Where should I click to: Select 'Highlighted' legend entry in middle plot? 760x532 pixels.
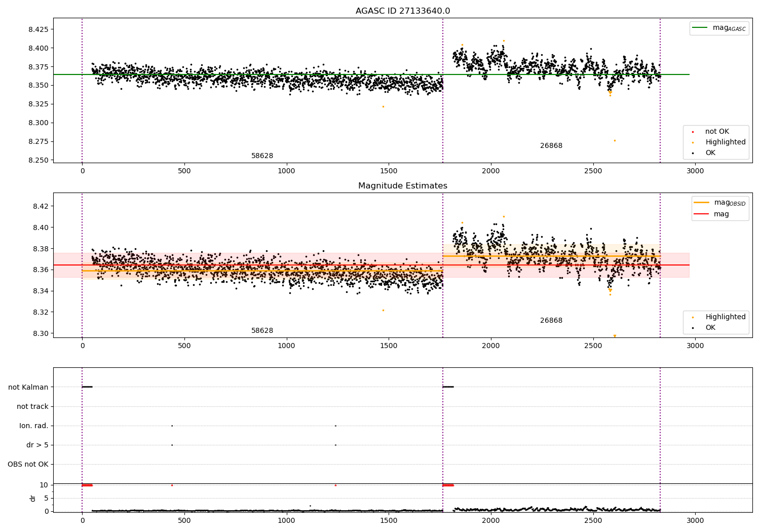click(x=726, y=317)
